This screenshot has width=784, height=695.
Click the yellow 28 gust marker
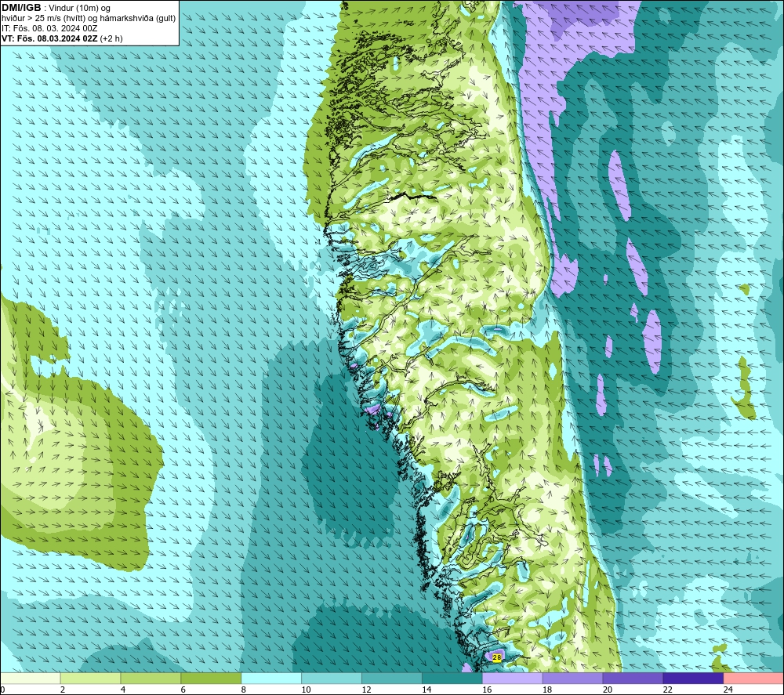pyautogui.click(x=496, y=657)
